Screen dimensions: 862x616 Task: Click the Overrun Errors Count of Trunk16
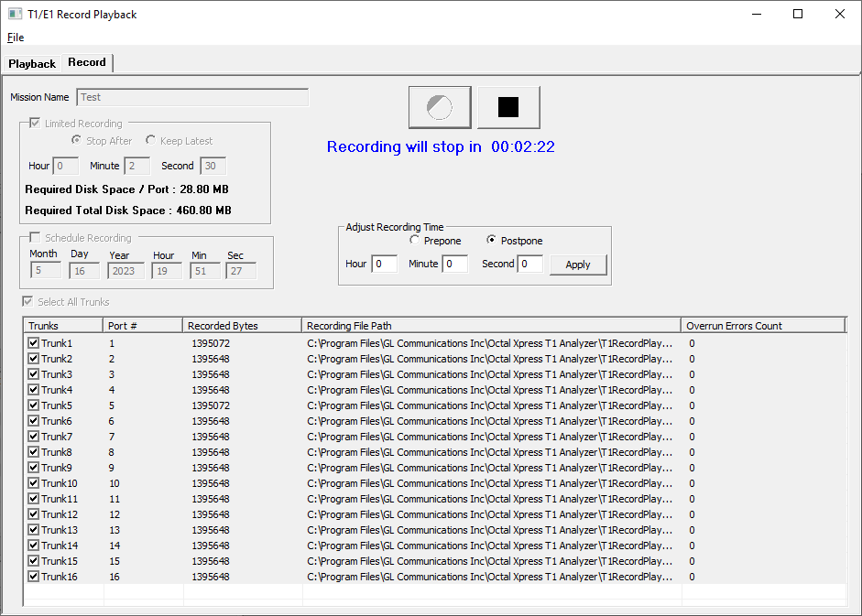click(692, 577)
